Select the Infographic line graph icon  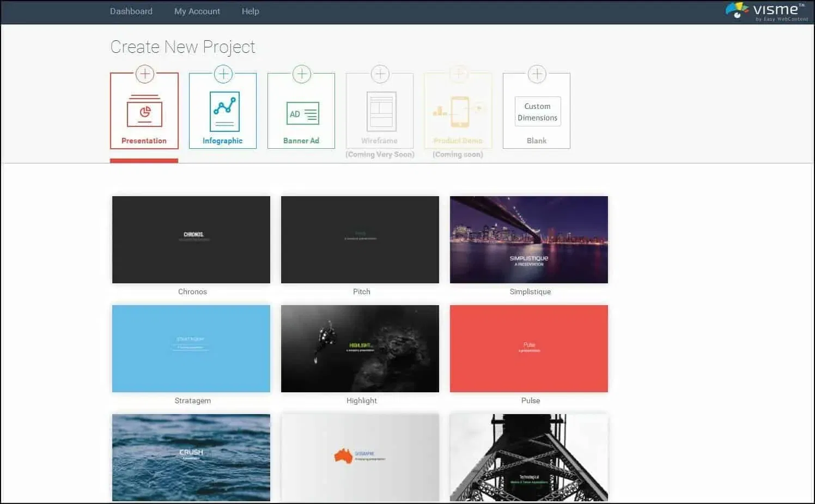coord(224,111)
